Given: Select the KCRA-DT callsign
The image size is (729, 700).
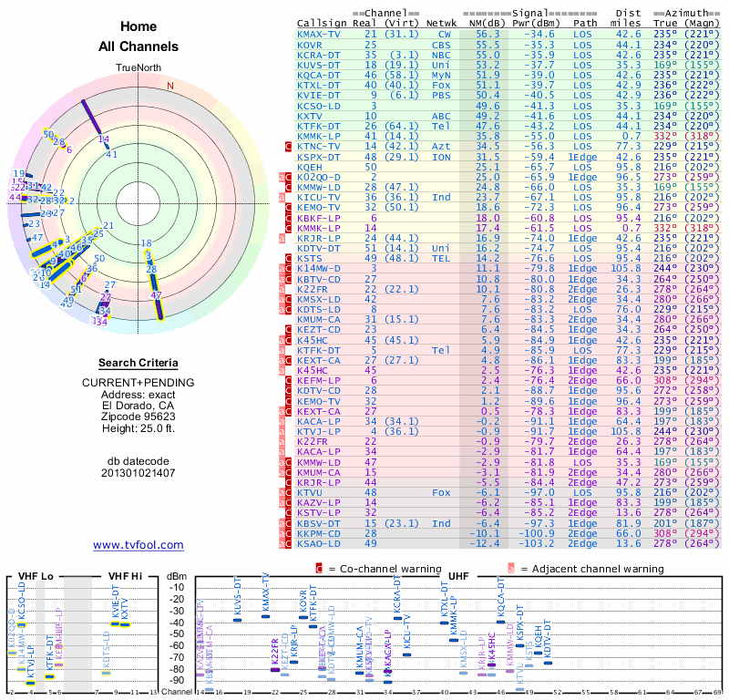Looking at the screenshot, I should pos(319,55).
